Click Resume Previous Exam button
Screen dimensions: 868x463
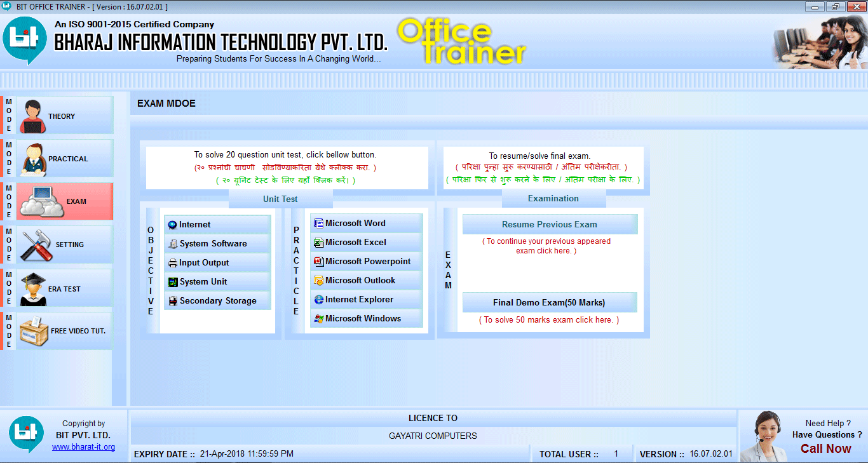click(550, 224)
